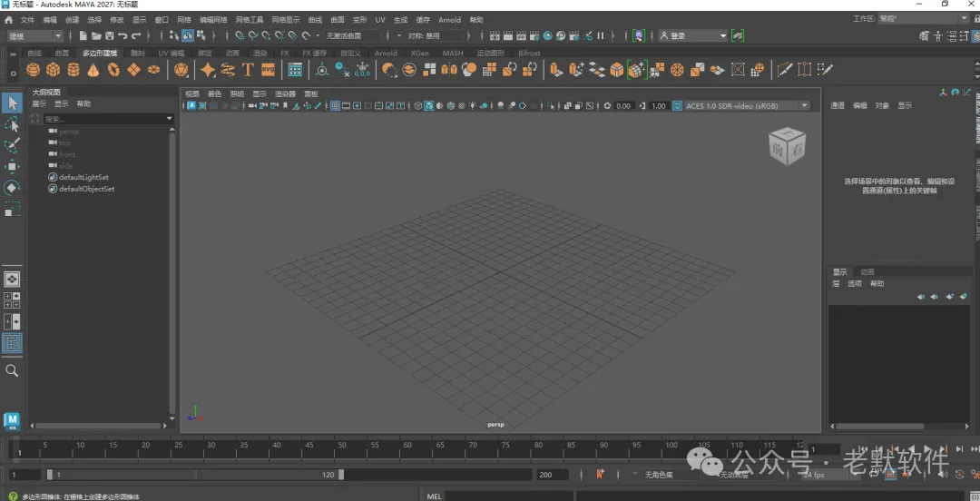
Task: Click the ViewCube in the viewport
Action: click(786, 146)
